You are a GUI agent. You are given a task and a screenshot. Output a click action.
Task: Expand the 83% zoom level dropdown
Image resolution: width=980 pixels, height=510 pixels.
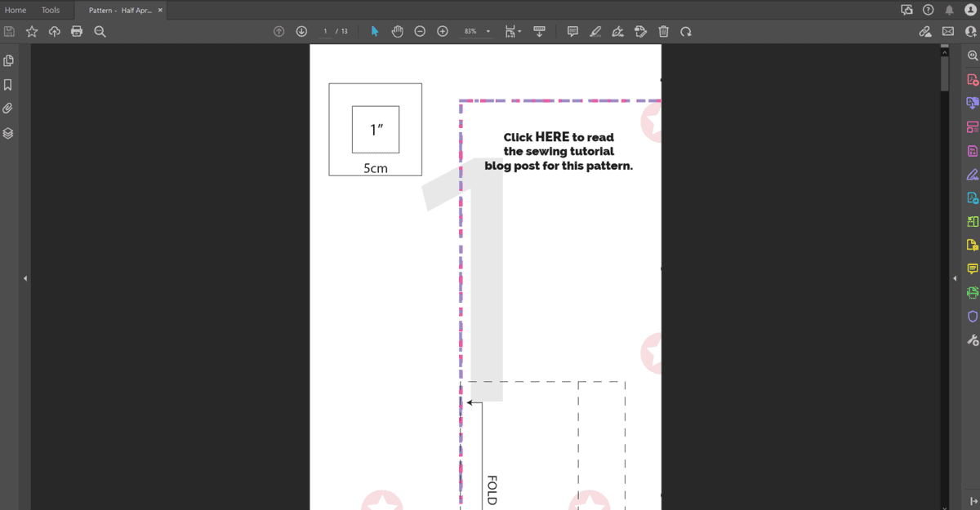coord(488,31)
